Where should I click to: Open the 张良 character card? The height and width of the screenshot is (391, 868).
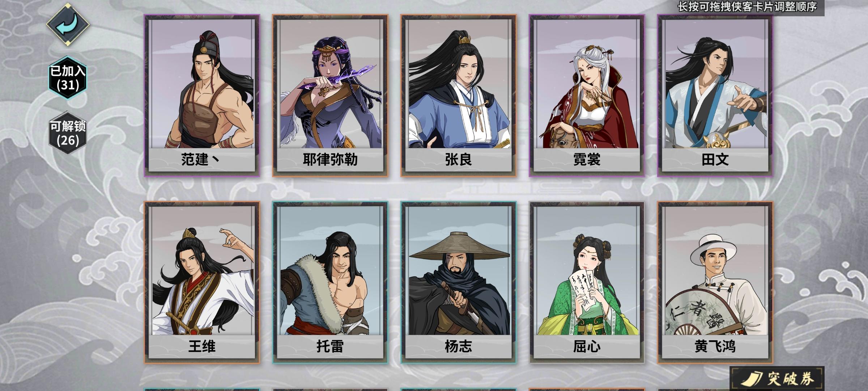459,96
